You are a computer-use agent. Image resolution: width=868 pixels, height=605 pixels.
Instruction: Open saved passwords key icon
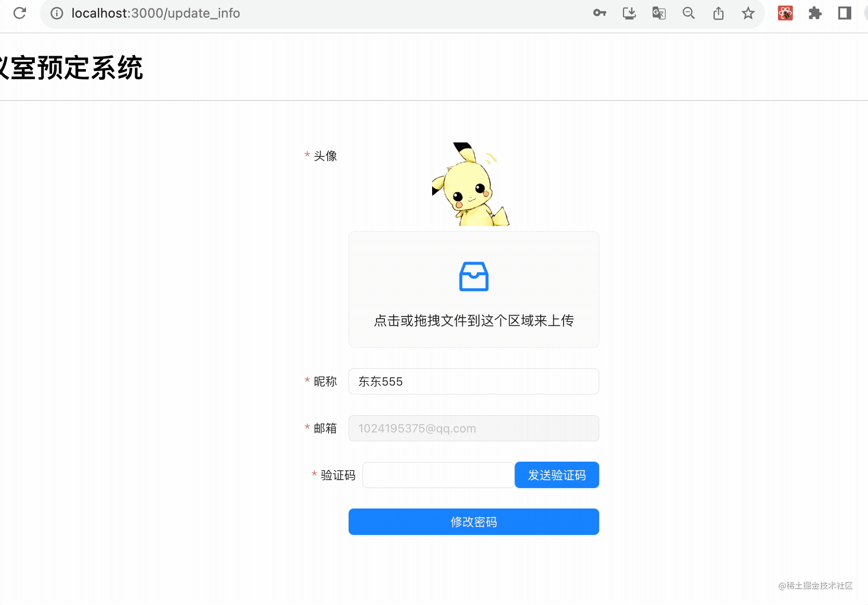click(599, 13)
